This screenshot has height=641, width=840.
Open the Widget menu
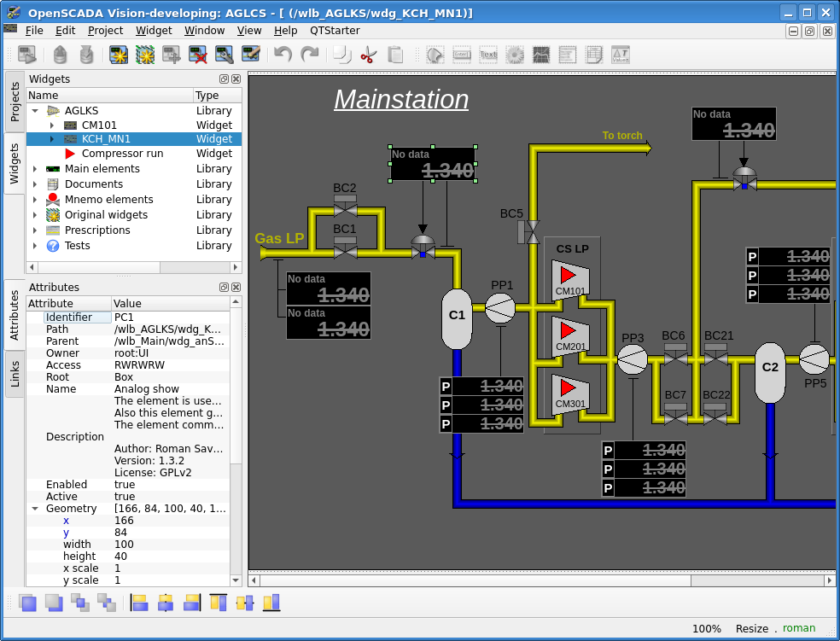click(154, 30)
